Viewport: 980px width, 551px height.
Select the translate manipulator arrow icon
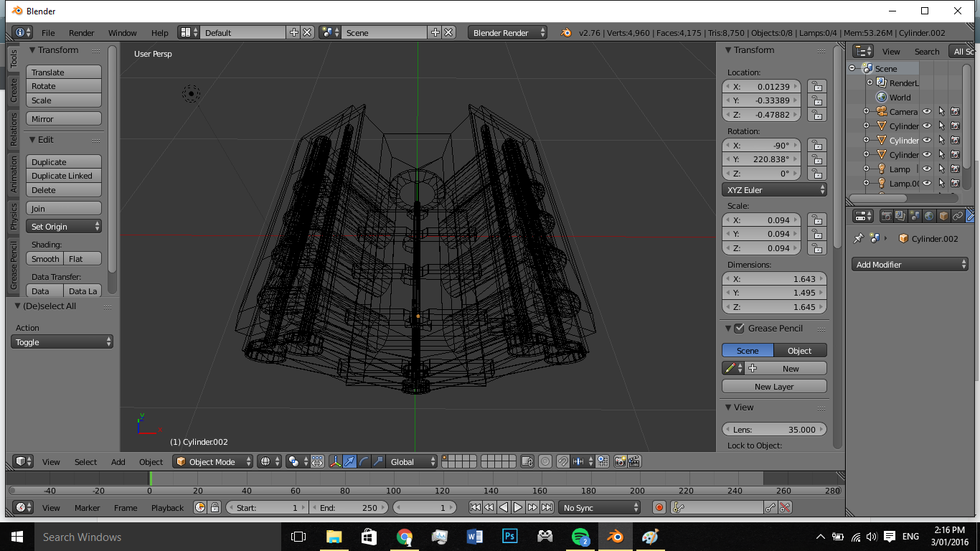[349, 461]
